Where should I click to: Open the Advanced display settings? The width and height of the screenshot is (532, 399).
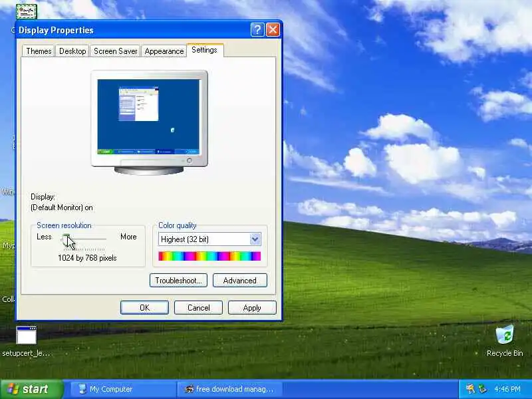[240, 281]
